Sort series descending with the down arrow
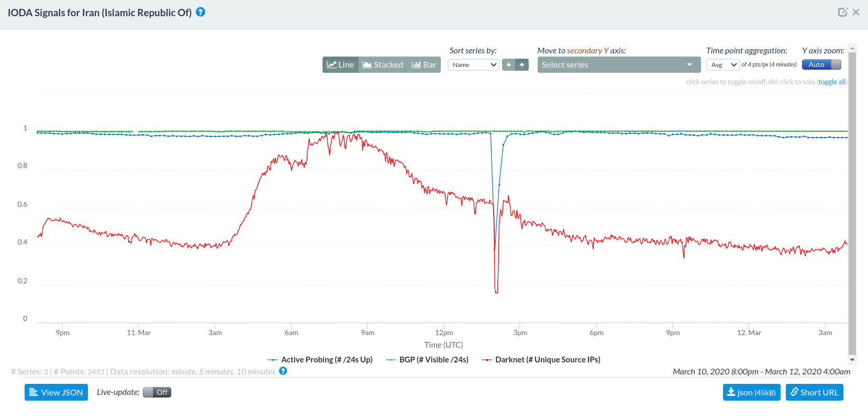 (508, 65)
